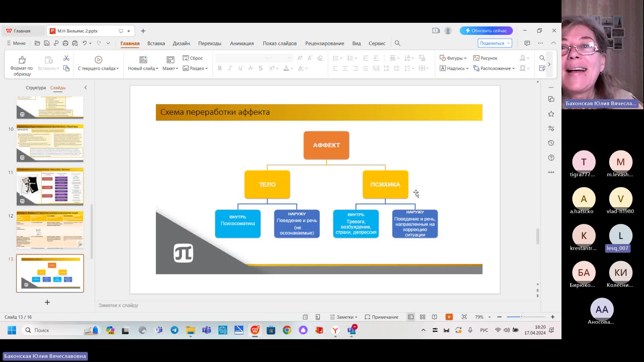Undo the last action
Image resolution: width=644 pixels, height=362 pixels.
click(x=85, y=43)
